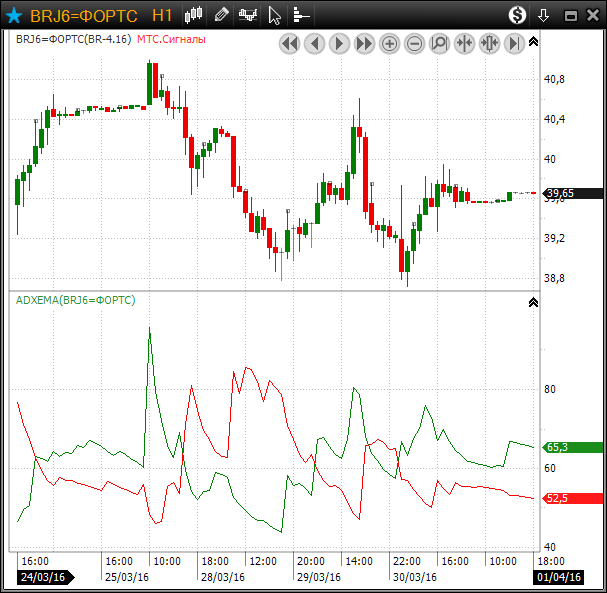Screen dimensions: 607x593
Task: Select the pencil drawing tool
Action: (222, 15)
